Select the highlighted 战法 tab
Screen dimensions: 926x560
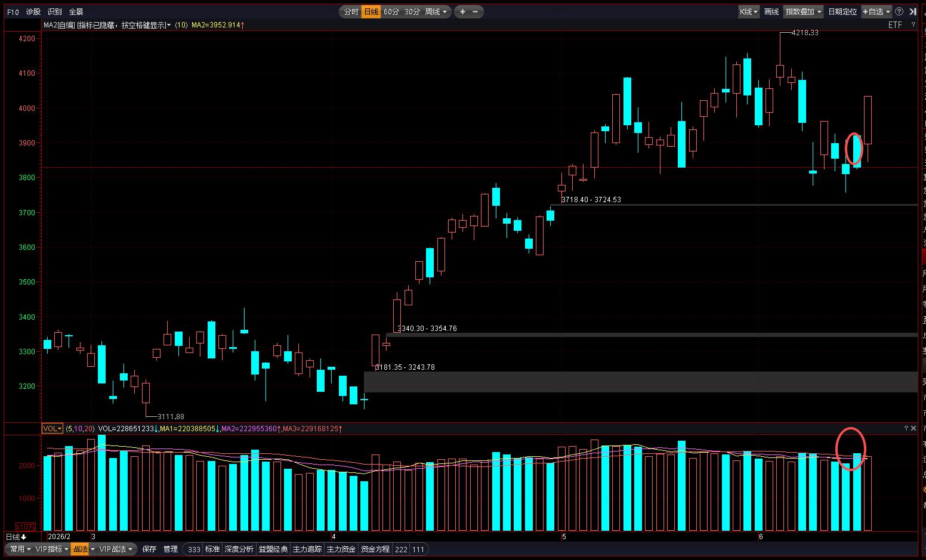point(81,549)
